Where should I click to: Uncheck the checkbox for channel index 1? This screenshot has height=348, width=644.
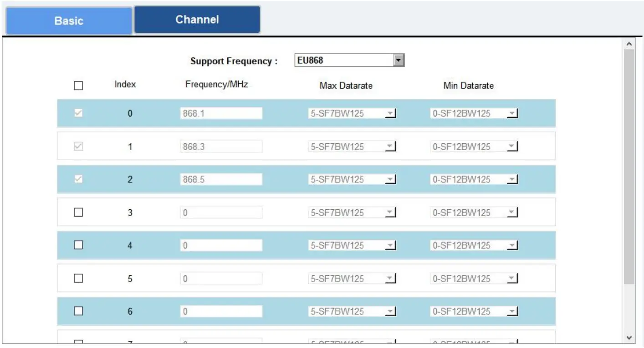(78, 146)
